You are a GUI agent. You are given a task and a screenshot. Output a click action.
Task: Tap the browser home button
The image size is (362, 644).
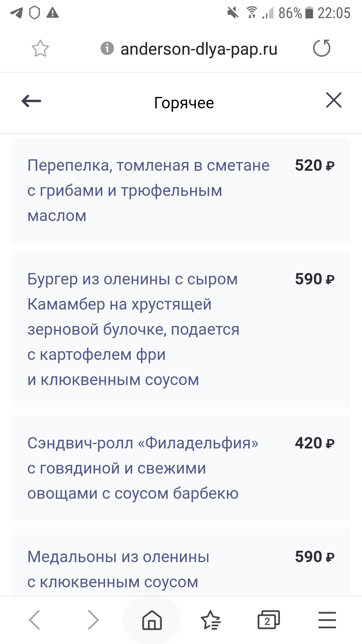click(152, 620)
